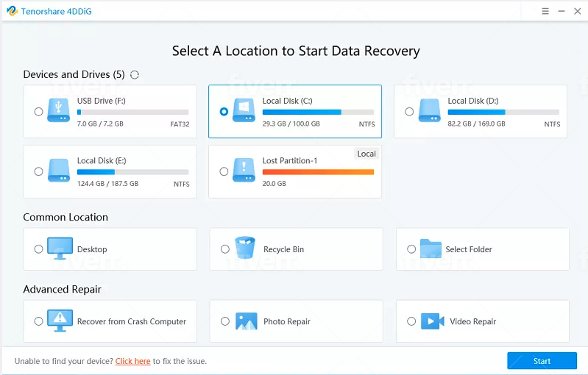Refresh the Devices and Drives list
Screen dimensions: 588x375
(135, 75)
